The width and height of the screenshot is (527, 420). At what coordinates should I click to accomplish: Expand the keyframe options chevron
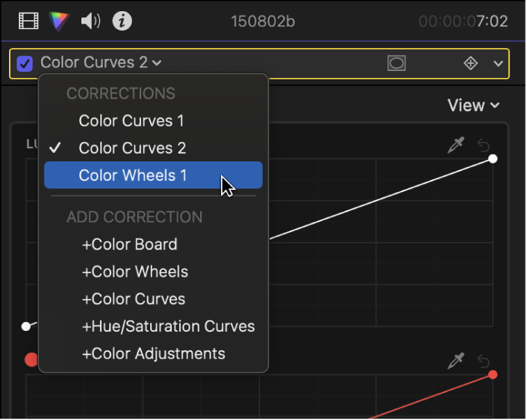pyautogui.click(x=498, y=63)
